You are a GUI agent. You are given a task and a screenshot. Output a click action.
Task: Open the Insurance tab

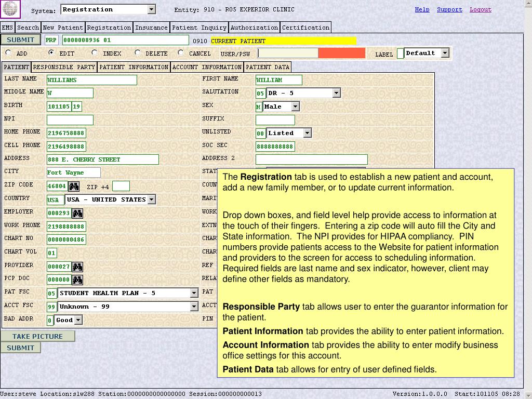pyautogui.click(x=151, y=28)
